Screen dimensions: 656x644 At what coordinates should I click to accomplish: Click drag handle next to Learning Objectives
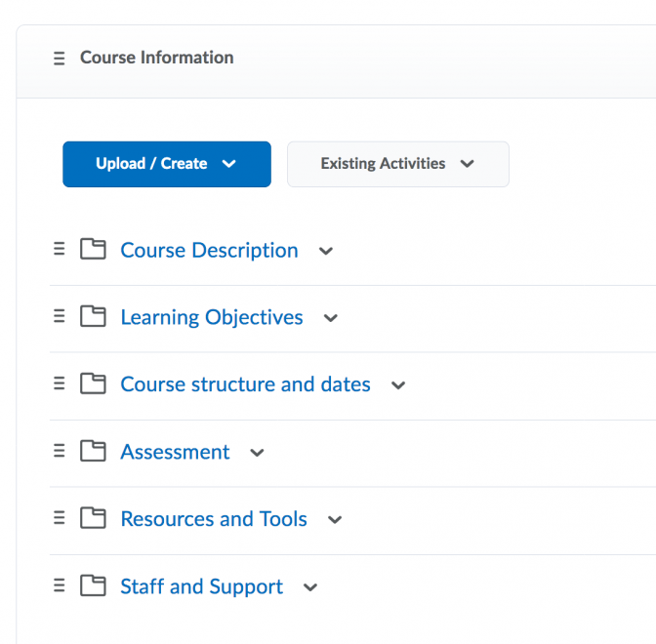click(x=60, y=316)
